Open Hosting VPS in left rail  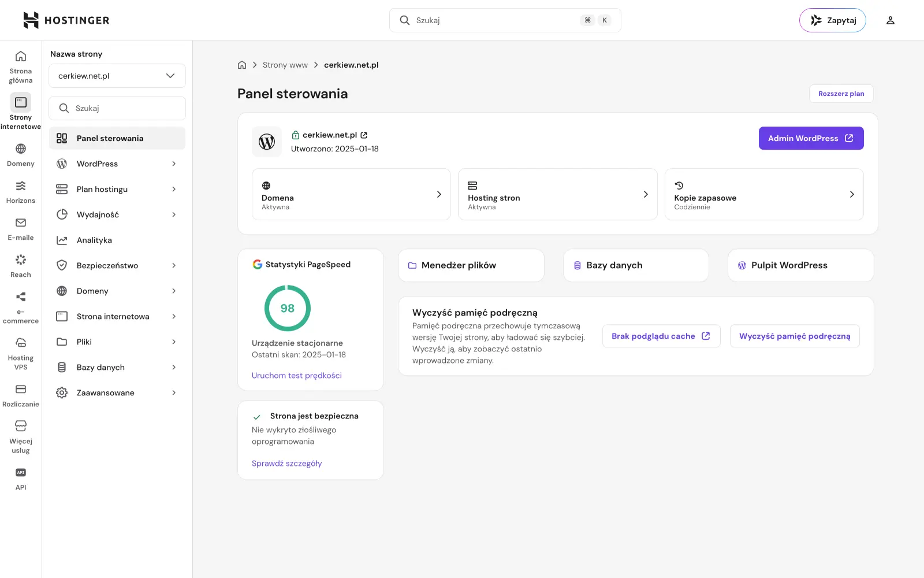pos(21,354)
